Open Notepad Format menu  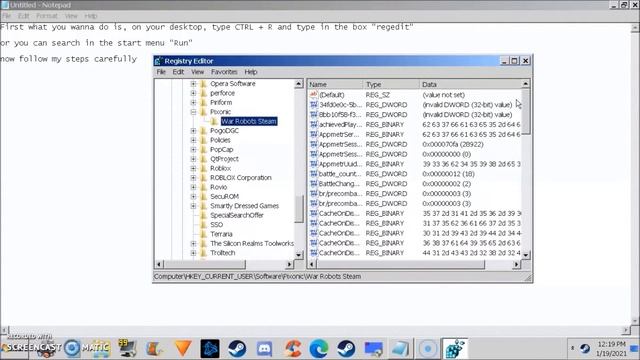point(47,16)
